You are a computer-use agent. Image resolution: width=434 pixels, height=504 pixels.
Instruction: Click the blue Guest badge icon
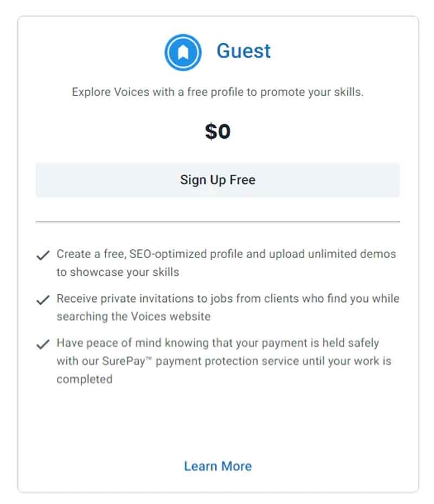click(183, 52)
